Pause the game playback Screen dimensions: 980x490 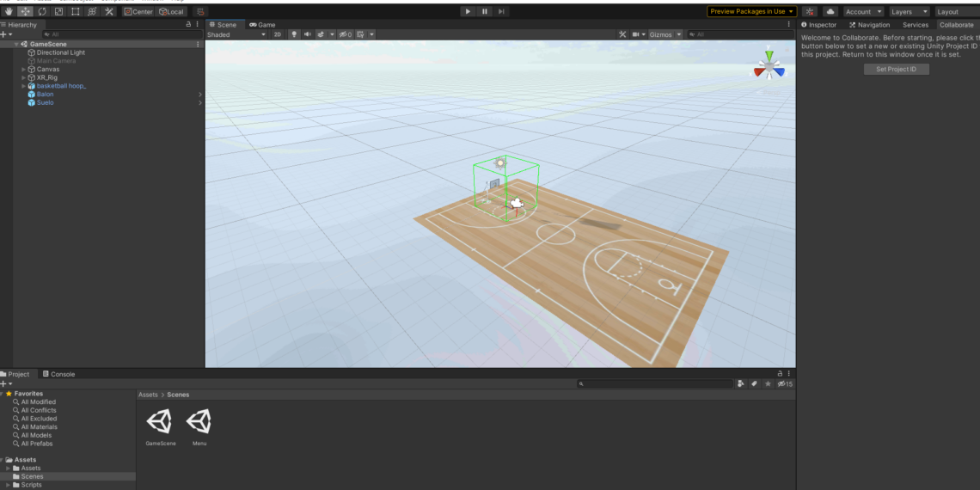coord(485,11)
